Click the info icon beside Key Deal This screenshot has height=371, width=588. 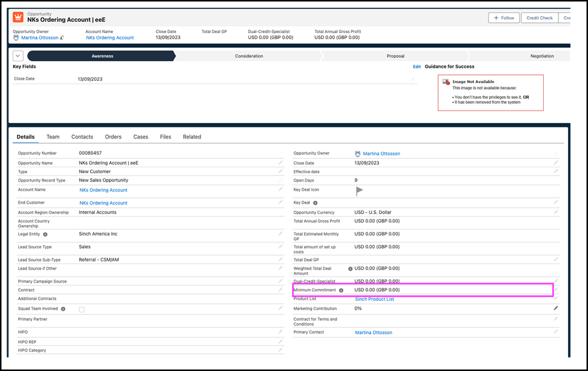pyautogui.click(x=315, y=203)
